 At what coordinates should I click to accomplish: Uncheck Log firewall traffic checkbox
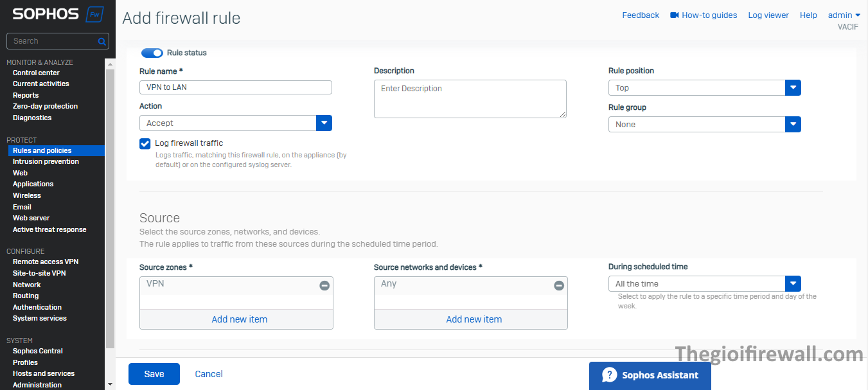tap(145, 143)
